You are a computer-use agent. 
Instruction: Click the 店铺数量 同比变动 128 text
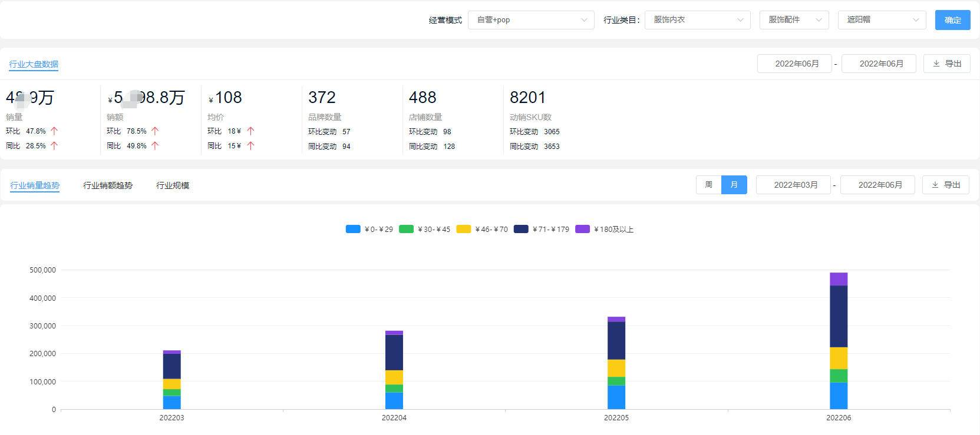pyautogui.click(x=432, y=147)
